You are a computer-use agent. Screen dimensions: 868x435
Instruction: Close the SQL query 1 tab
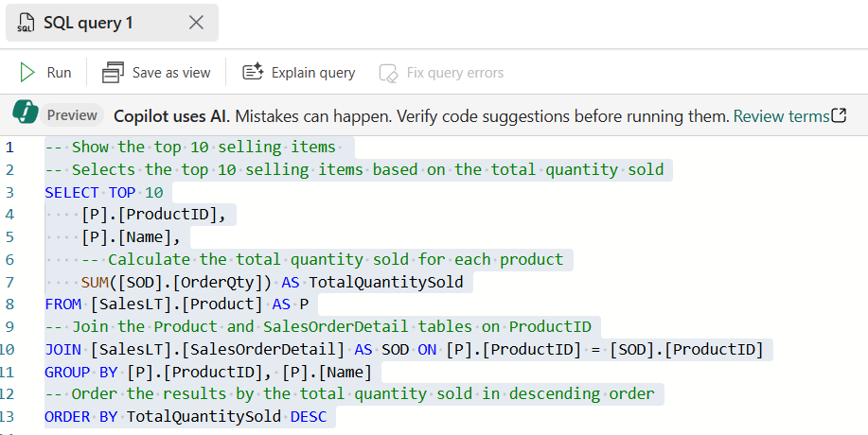point(196,23)
